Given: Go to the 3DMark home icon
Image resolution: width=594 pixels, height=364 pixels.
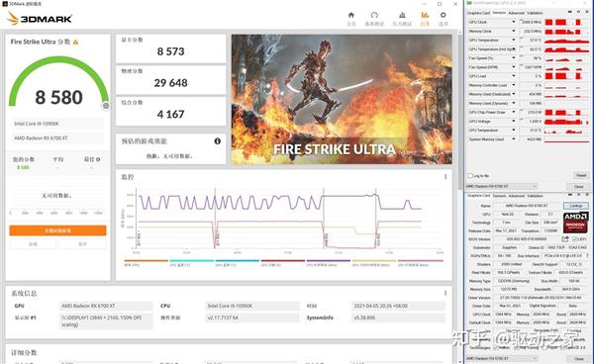Looking at the screenshot, I should 351,15.
